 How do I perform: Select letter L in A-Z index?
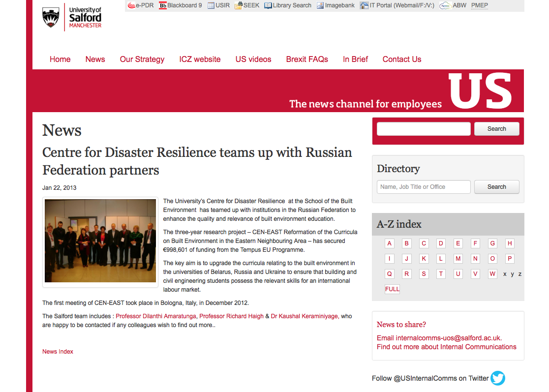pyautogui.click(x=441, y=259)
